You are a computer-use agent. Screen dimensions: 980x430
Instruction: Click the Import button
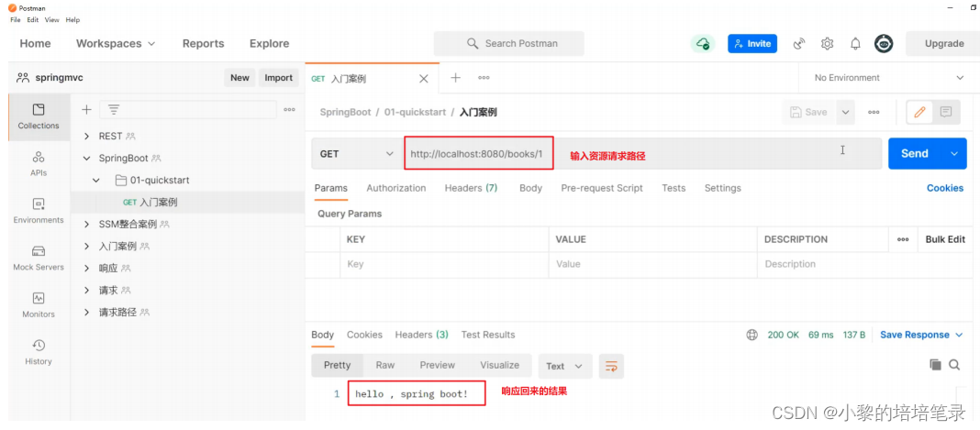278,78
